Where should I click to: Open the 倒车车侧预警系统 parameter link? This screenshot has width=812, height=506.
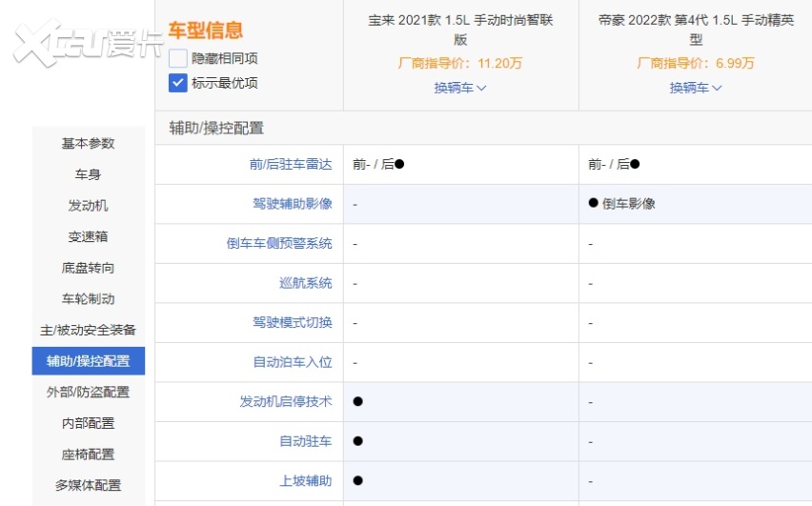point(279,243)
